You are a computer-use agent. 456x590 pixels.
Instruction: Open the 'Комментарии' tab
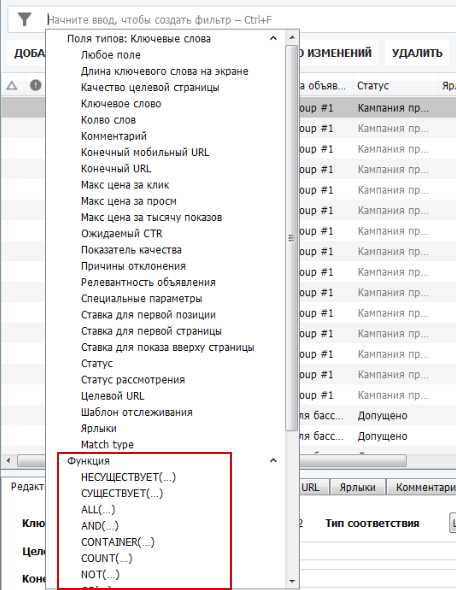tap(422, 487)
